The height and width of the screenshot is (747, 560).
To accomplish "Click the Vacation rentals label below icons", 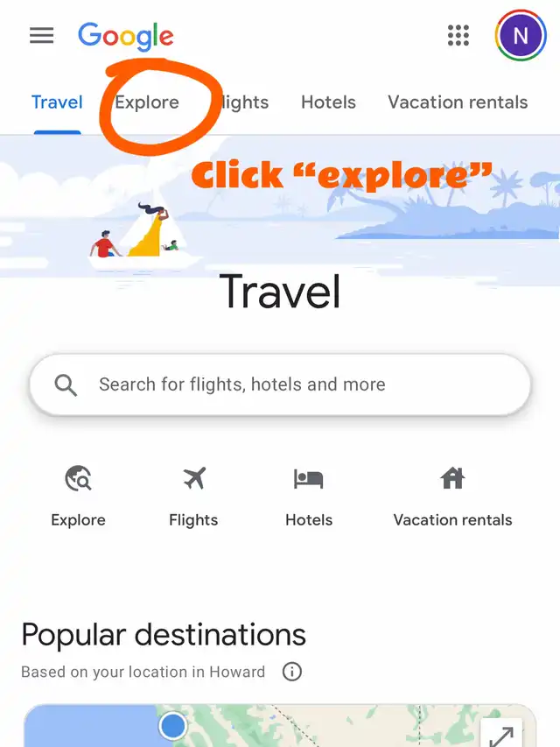I will 453,520.
